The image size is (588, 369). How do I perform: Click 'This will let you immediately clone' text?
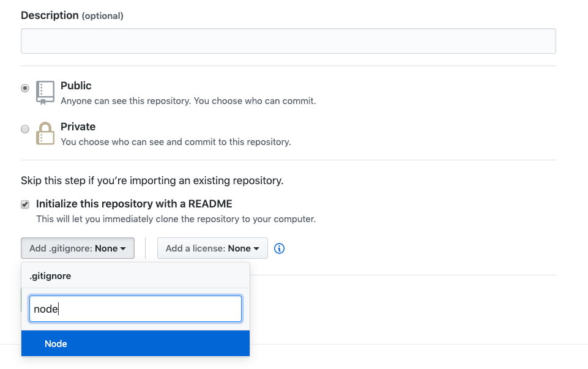[176, 219]
